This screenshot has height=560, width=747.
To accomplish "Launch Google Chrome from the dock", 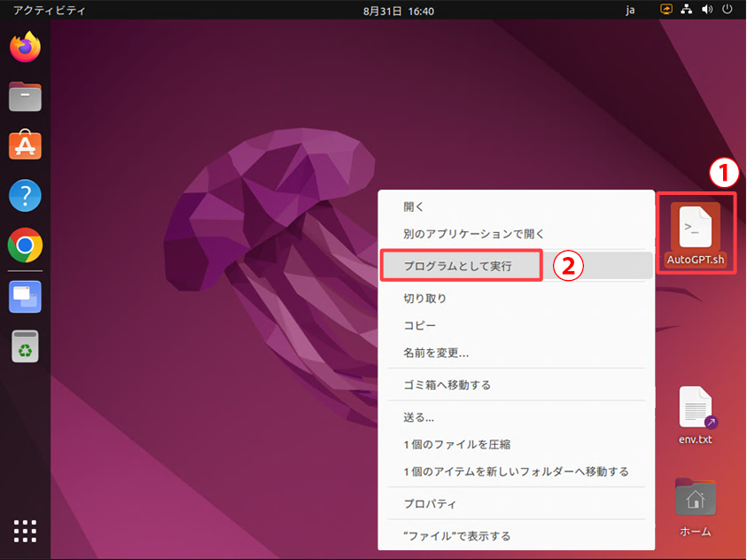I will tap(26, 245).
